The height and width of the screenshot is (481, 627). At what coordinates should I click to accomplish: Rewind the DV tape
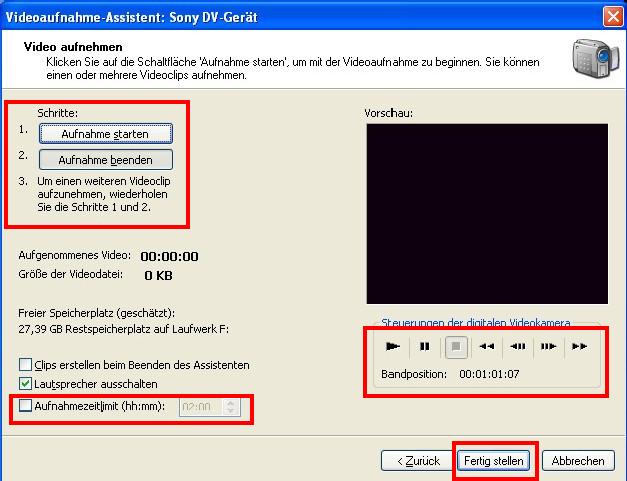pos(486,347)
